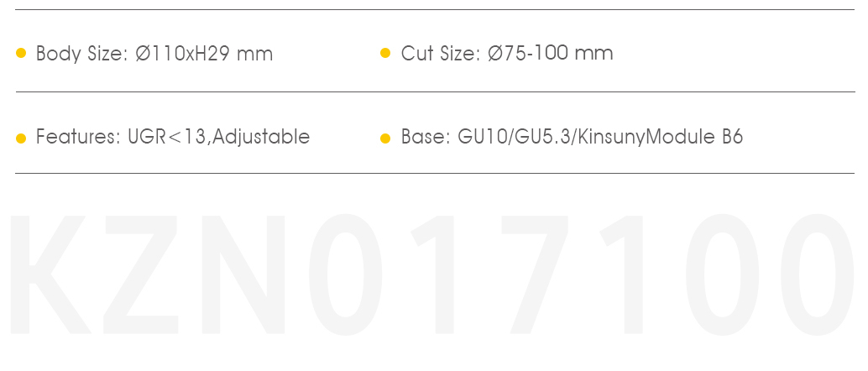
Task: Click the yellow bullet beside Features
Action: pyautogui.click(x=21, y=138)
